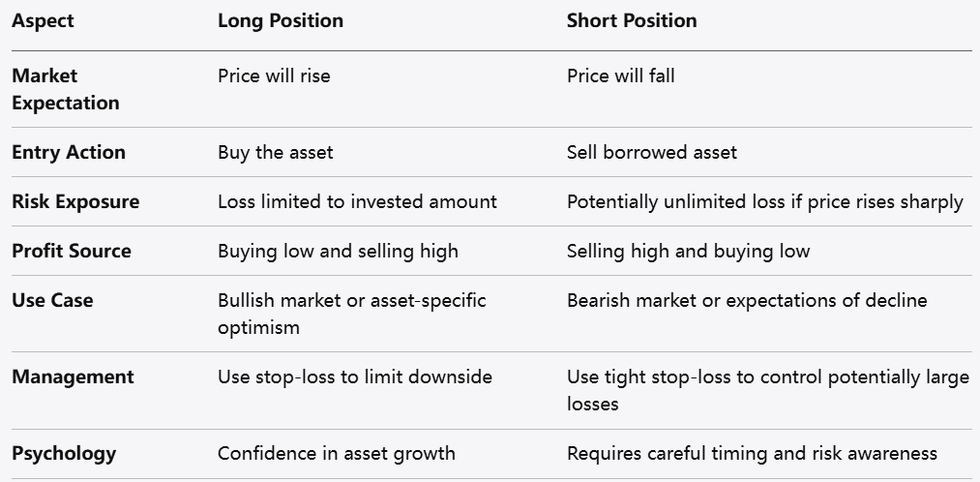
Task: Click the "Price will rise" cell
Action: [x=274, y=75]
